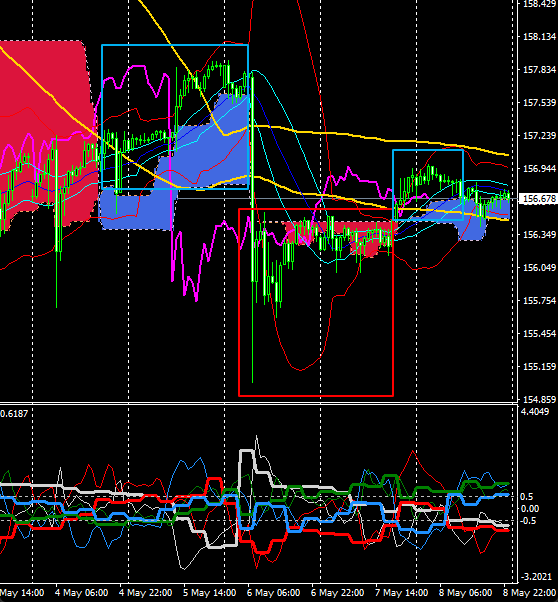Select the large red rectangle outline

pyautogui.click(x=316, y=302)
